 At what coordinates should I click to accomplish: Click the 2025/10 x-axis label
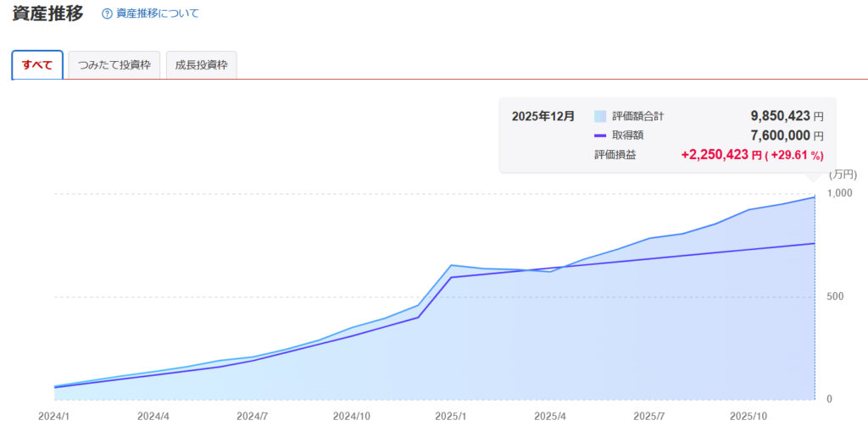point(748,417)
